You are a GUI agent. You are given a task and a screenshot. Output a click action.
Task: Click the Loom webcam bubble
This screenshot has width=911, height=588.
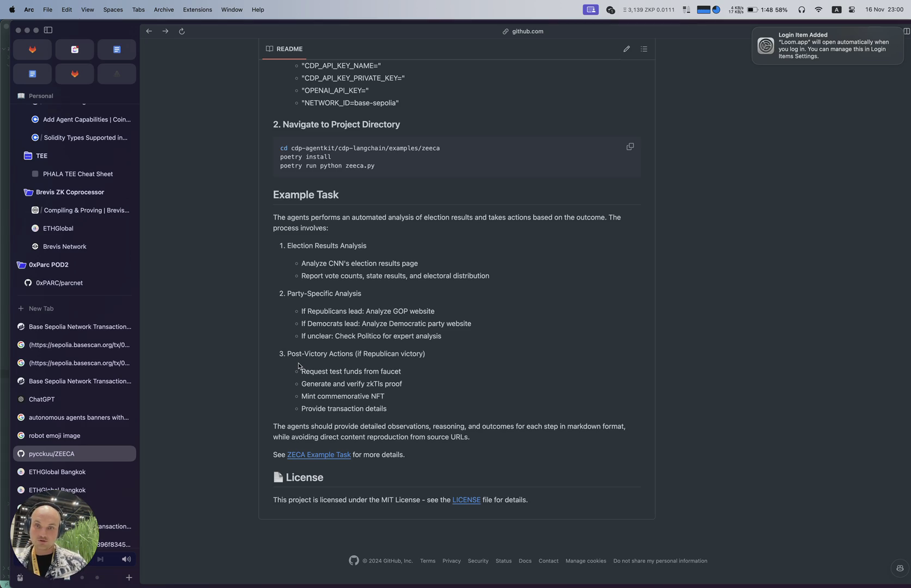click(54, 535)
